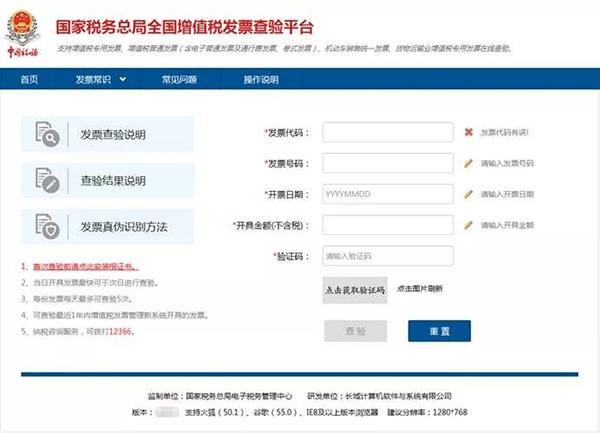This screenshot has width=600, height=433.
Task: Open 发票真伪识别方法 panel link
Action: [x=108, y=227]
